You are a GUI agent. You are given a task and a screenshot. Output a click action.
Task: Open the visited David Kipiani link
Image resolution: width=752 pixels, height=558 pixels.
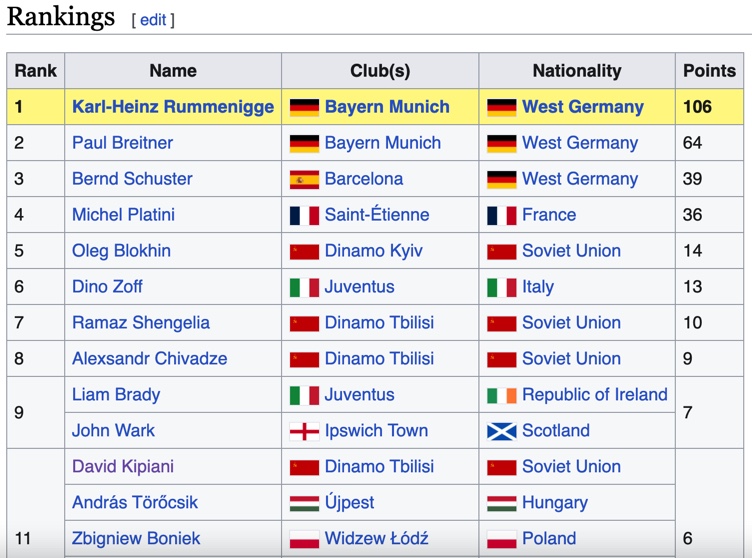pyautogui.click(x=123, y=466)
